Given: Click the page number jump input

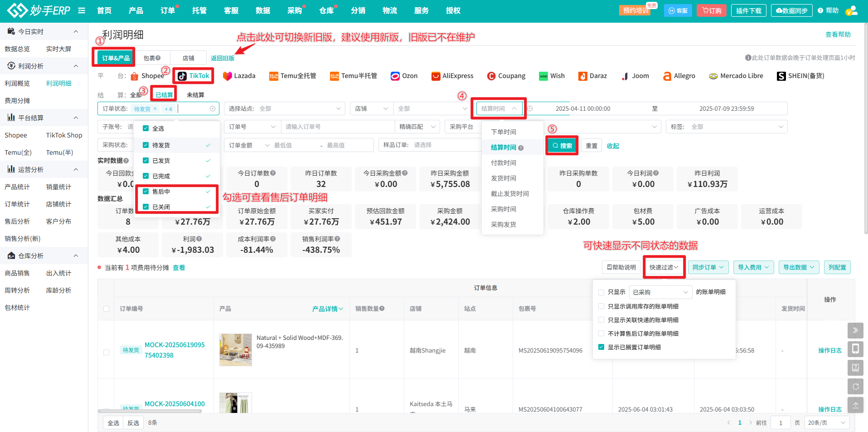Looking at the screenshot, I should pyautogui.click(x=781, y=422).
